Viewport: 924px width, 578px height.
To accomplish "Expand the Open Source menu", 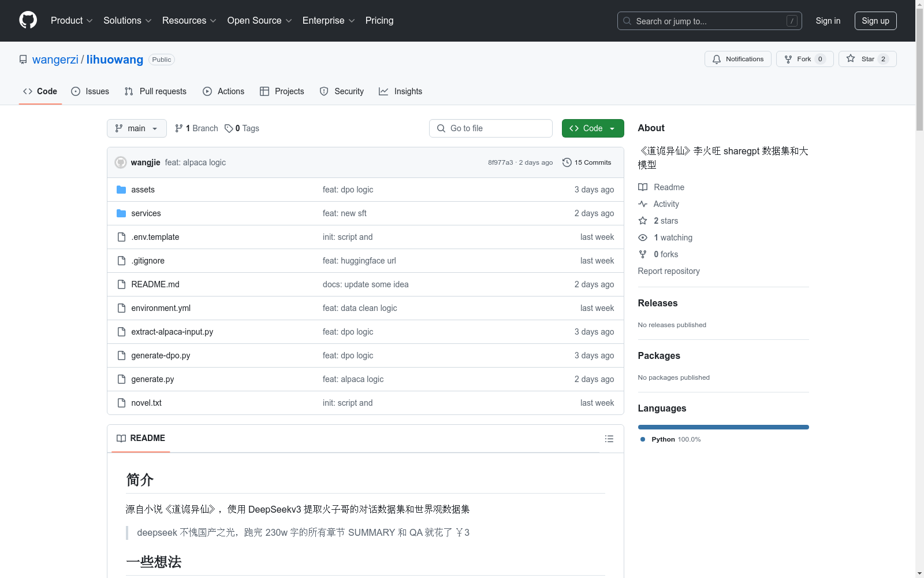I will coord(260,21).
